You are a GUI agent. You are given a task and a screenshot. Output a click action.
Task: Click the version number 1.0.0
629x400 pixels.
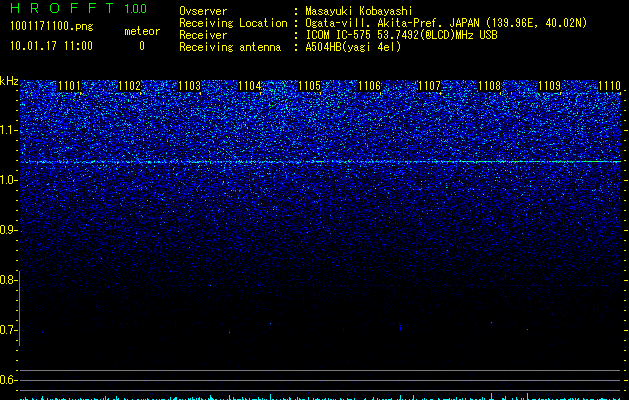pos(136,9)
